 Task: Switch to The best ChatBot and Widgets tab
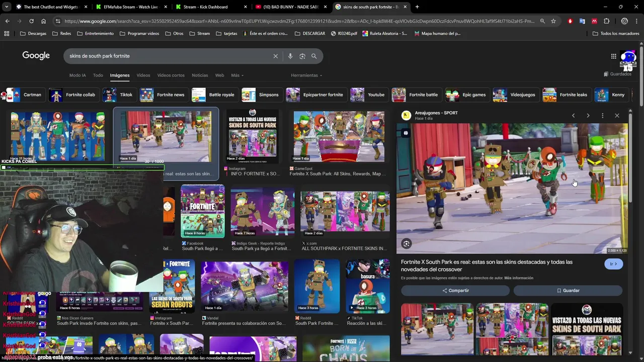click(51, 7)
